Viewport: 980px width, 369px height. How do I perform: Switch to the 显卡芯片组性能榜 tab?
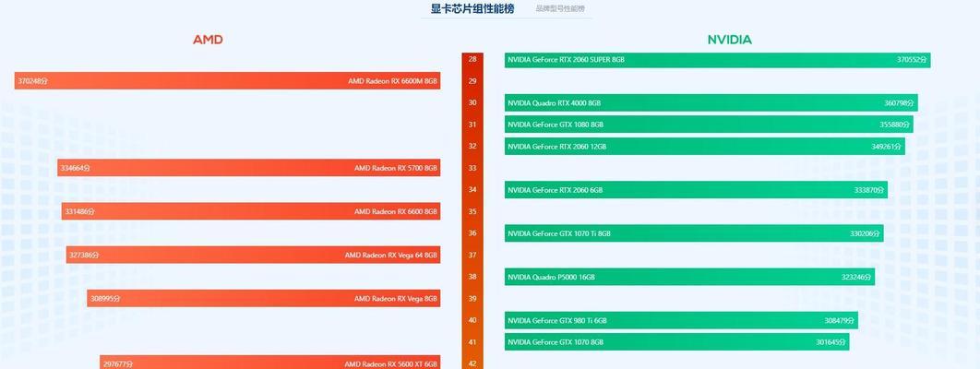click(x=472, y=8)
